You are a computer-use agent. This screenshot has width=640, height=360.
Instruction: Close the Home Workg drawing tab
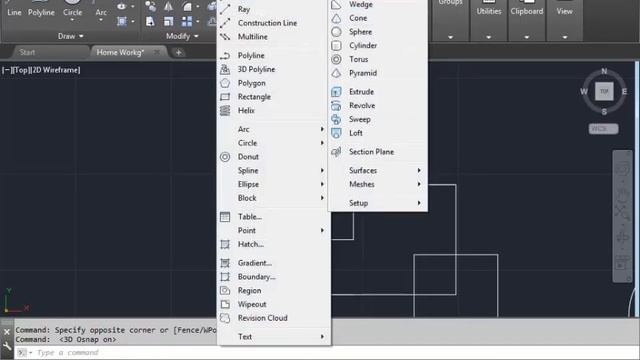pyautogui.click(x=157, y=52)
